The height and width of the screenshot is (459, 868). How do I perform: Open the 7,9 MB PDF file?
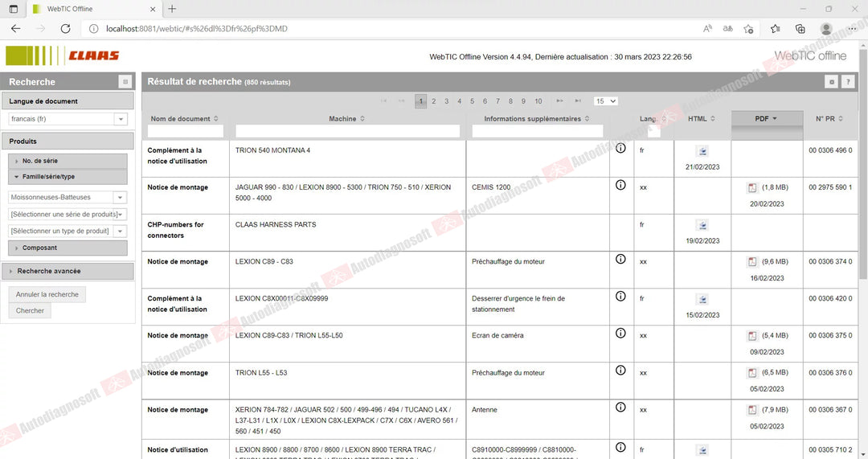click(752, 410)
